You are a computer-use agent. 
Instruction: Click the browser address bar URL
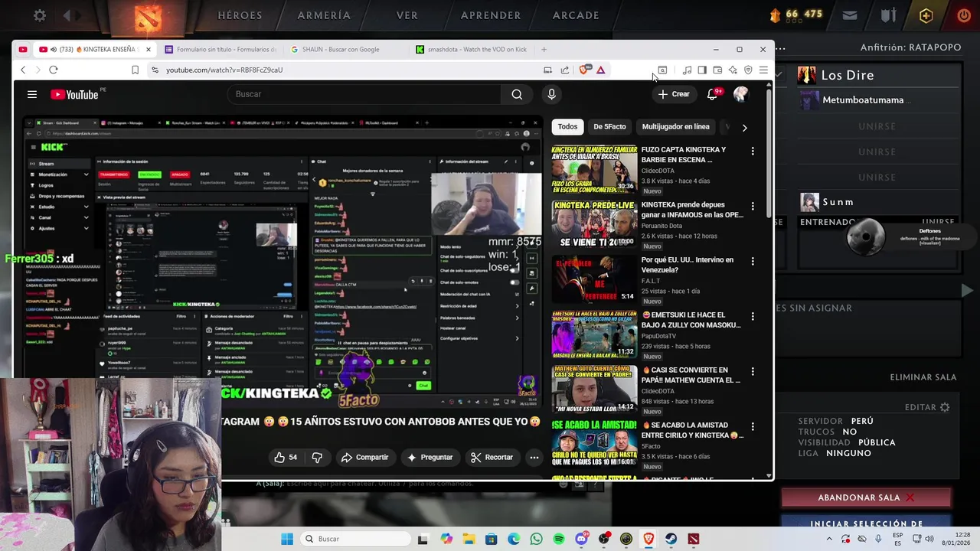(x=224, y=70)
